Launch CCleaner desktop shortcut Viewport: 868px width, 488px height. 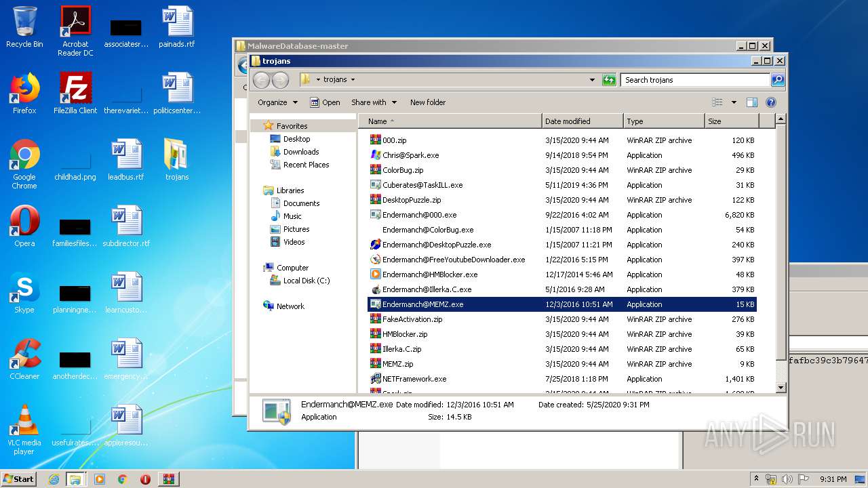pyautogui.click(x=24, y=359)
